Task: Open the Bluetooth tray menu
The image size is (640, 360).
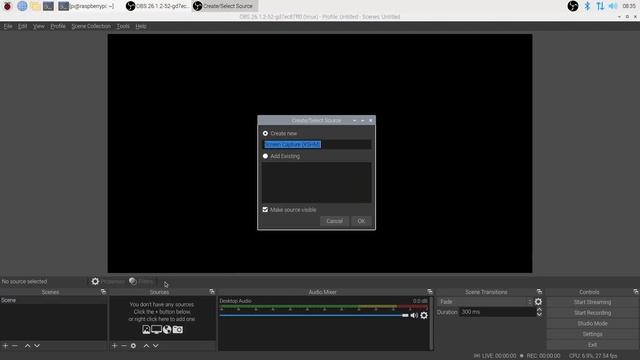Action: click(x=587, y=6)
